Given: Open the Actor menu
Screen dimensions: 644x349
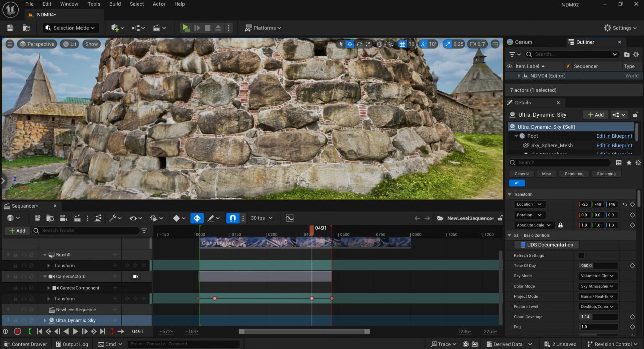Looking at the screenshot, I should coord(159,4).
